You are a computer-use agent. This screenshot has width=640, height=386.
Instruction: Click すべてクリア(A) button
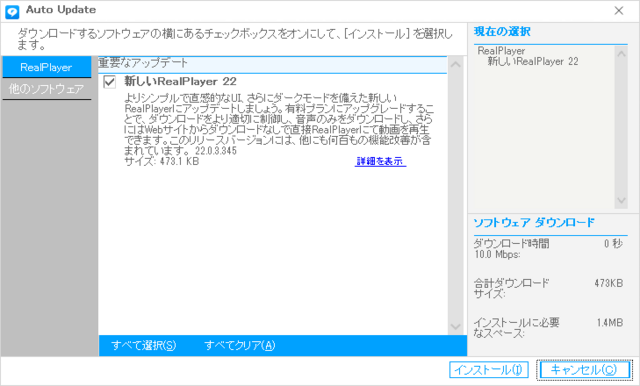click(240, 346)
